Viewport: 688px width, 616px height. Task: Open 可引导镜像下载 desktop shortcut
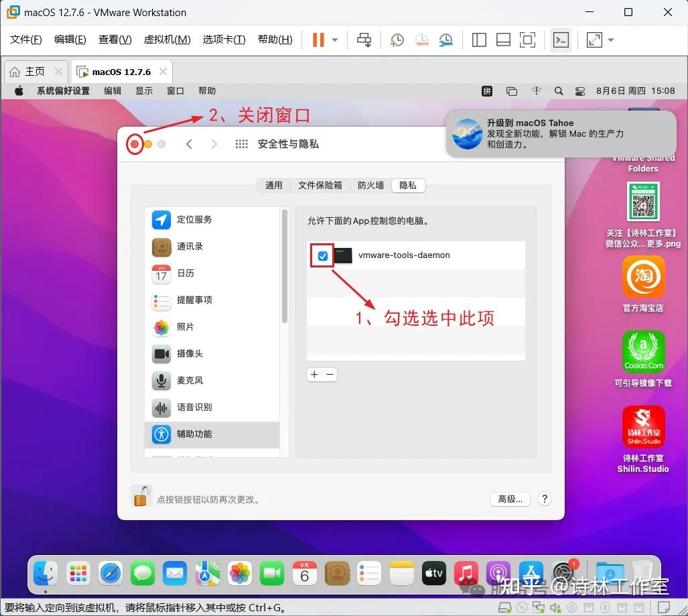[x=643, y=359]
